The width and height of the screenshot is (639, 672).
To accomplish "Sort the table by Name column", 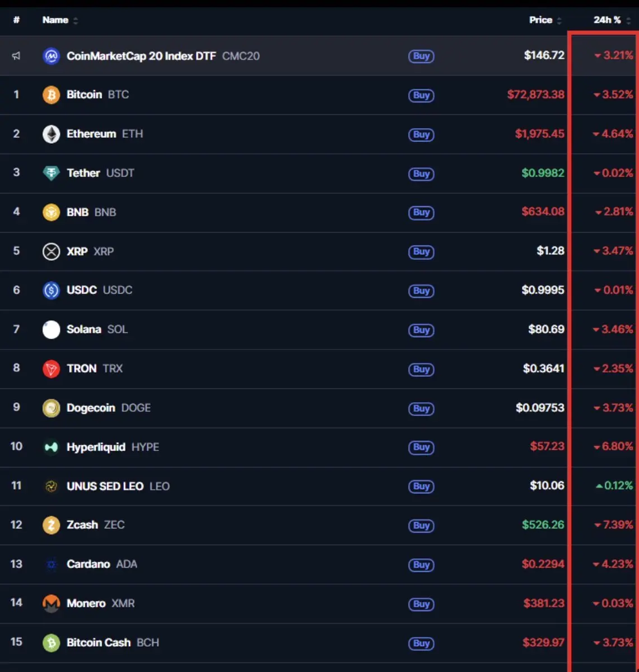I will (x=60, y=20).
